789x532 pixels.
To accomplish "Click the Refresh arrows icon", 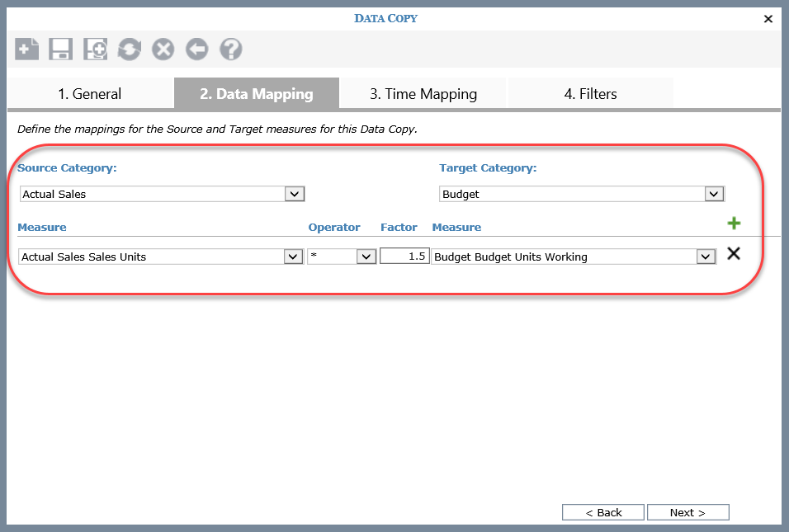I will coord(130,49).
